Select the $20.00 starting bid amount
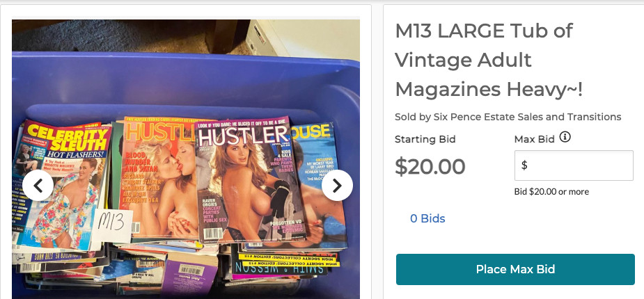Image resolution: width=644 pixels, height=299 pixels. coord(430,166)
